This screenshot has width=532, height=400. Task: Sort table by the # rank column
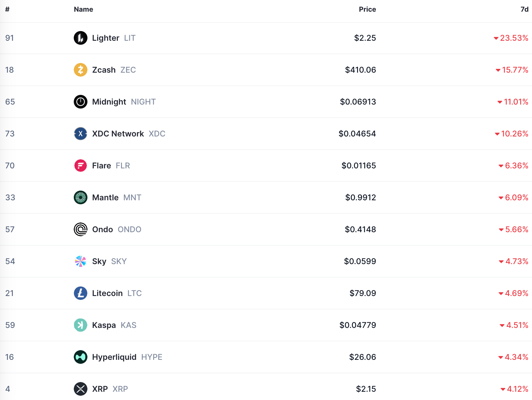(x=7, y=9)
